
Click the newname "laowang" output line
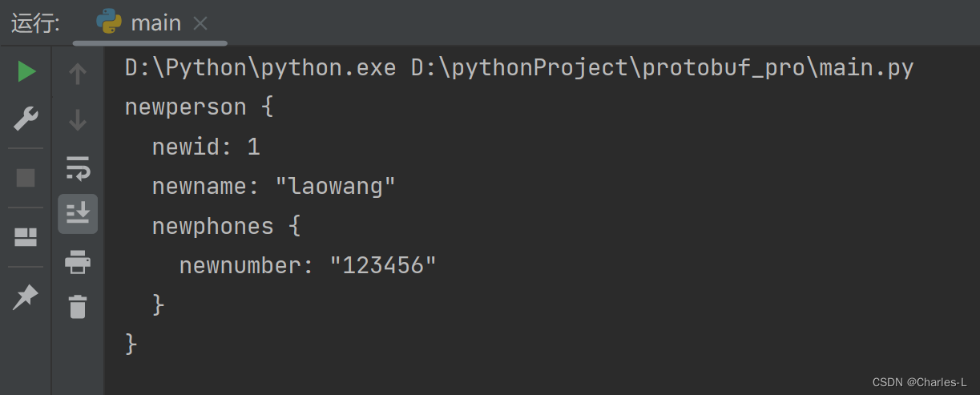click(x=274, y=187)
